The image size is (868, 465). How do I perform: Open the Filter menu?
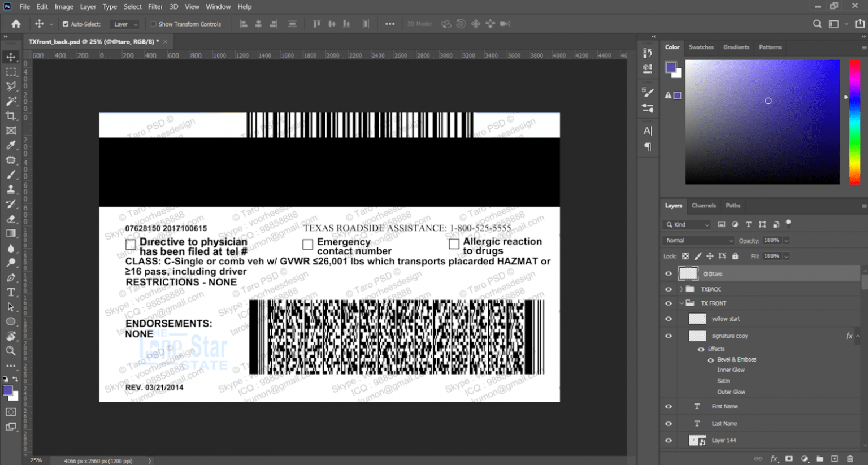click(x=155, y=6)
